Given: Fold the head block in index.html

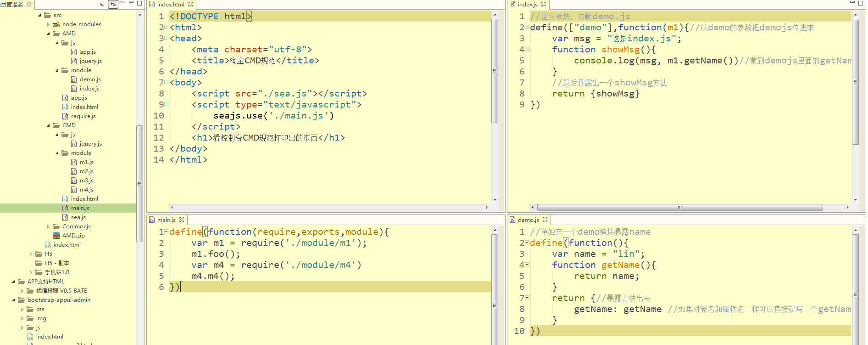Looking at the screenshot, I should 166,38.
